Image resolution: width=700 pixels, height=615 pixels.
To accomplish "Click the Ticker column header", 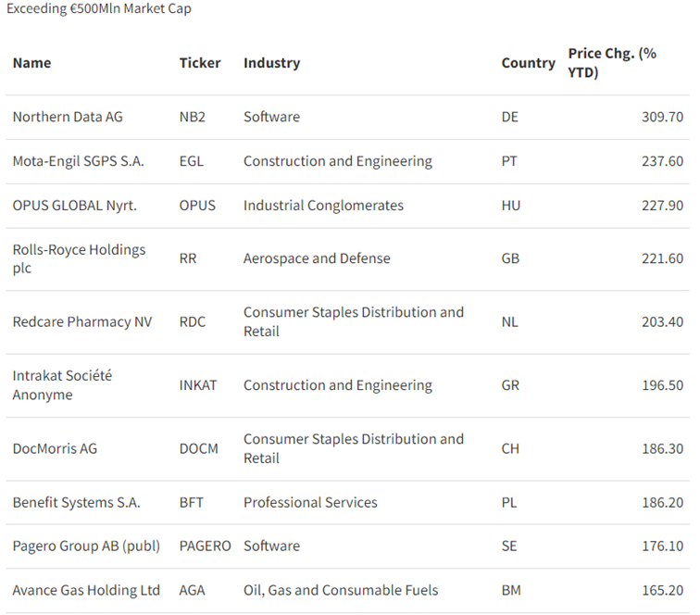I will pyautogui.click(x=200, y=63).
